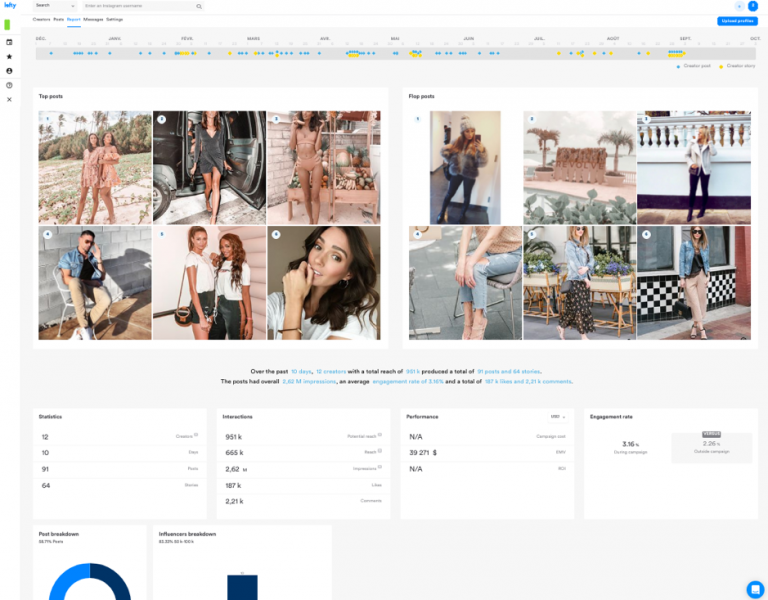Image resolution: width=768 pixels, height=600 pixels.
Task: Open the star favorites icon in sidebar
Action: tap(9, 56)
